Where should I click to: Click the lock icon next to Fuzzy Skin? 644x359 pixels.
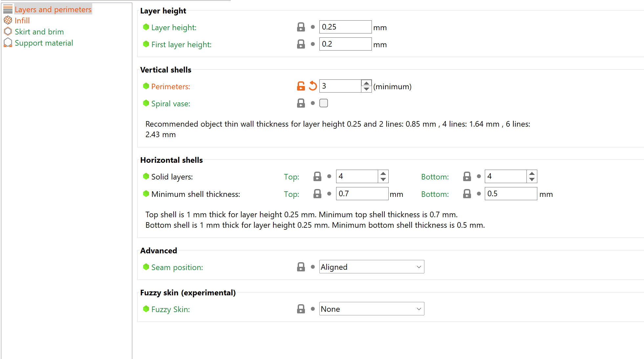coord(301,309)
